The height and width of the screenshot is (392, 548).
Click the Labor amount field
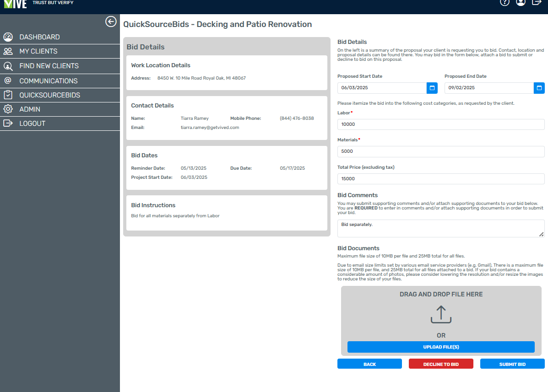click(441, 124)
